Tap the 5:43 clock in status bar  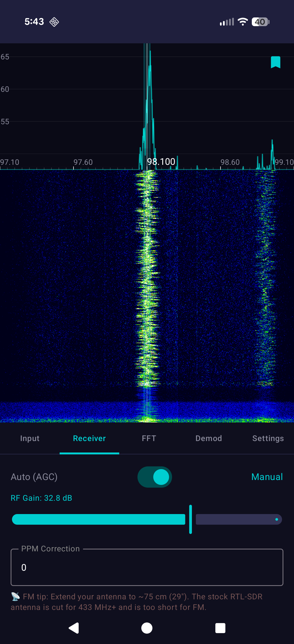pos(34,22)
